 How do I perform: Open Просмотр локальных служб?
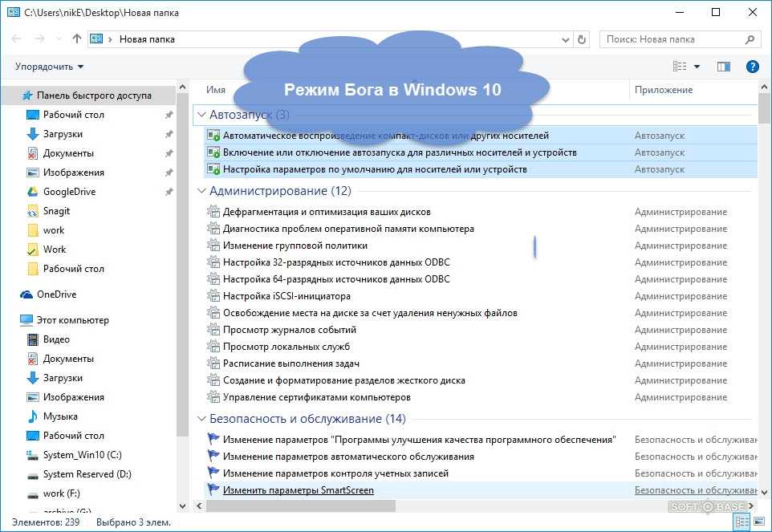[286, 347]
